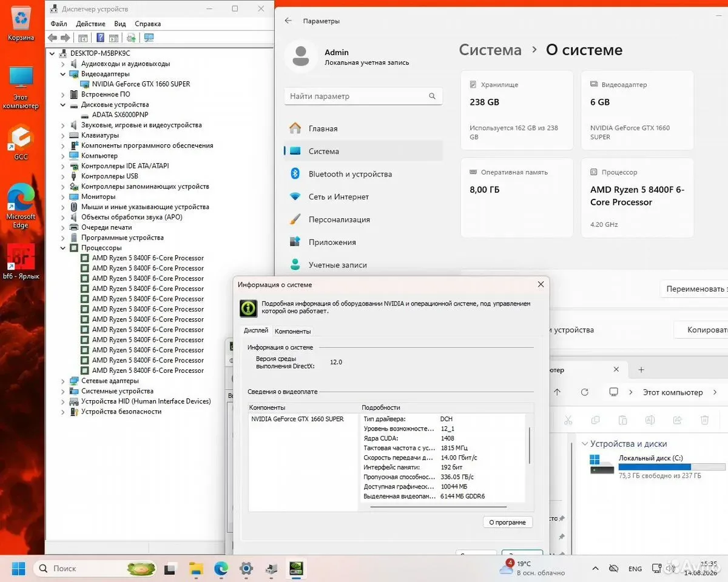Click the up arrow in File Explorer
728x582 pixels.
[x=558, y=392]
